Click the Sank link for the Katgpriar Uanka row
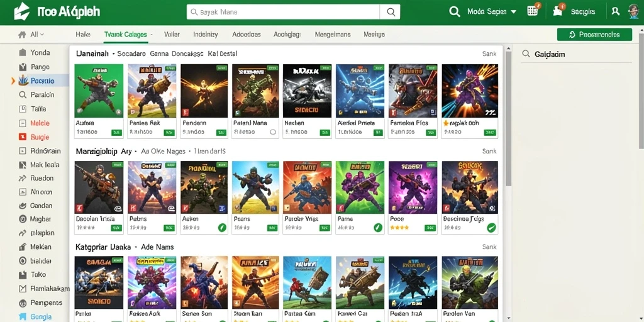644x322 pixels. [x=489, y=247]
